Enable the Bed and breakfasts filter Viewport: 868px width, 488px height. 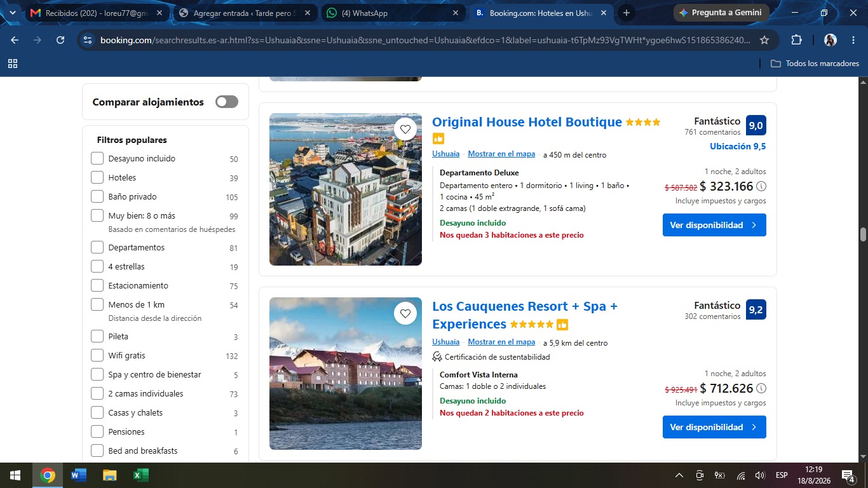pos(97,451)
